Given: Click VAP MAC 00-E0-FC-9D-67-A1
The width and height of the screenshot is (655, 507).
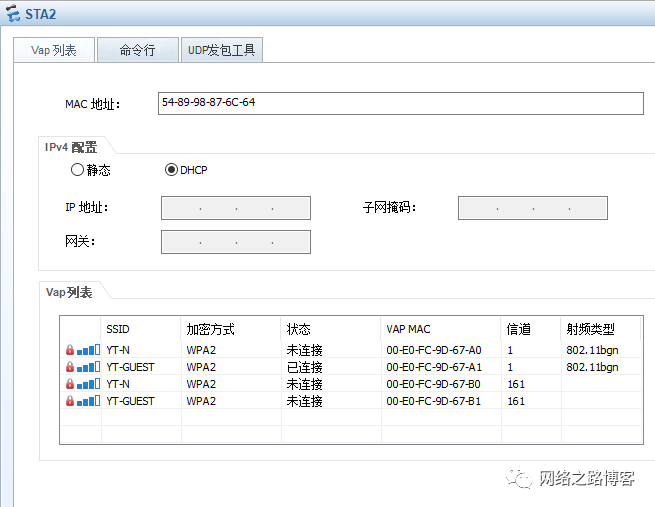Looking at the screenshot, I should pyautogui.click(x=434, y=367).
